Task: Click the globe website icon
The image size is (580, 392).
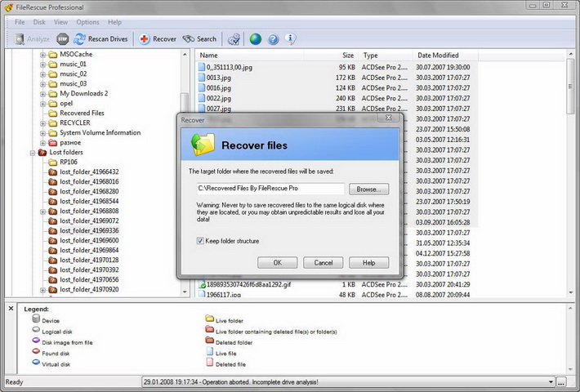Action: pyautogui.click(x=256, y=38)
